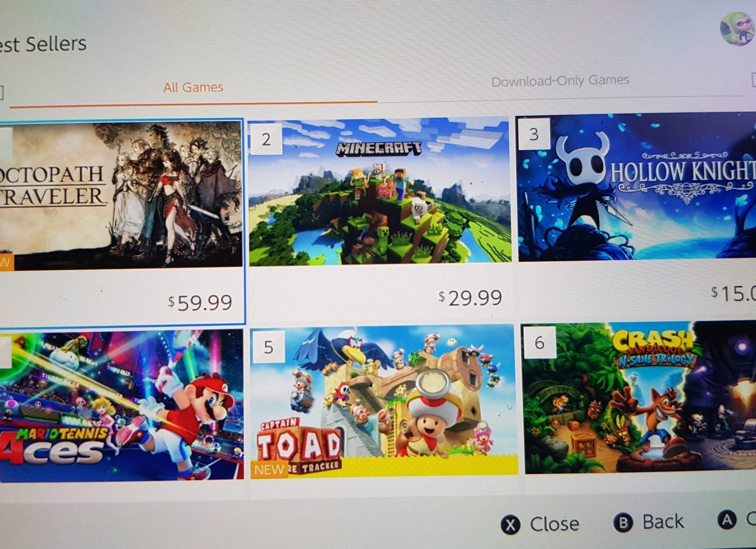
Task: Select rank 6 badge on Crash Bandicoot
Action: click(540, 342)
